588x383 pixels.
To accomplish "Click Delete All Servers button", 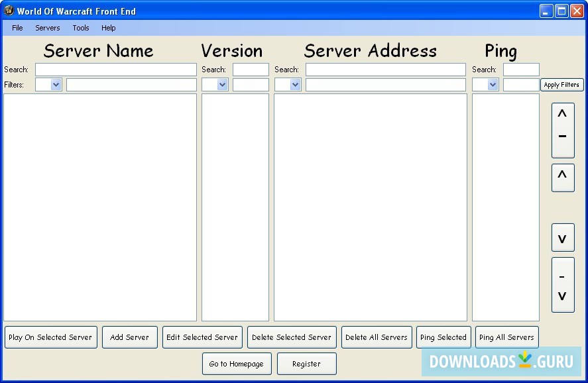I will [377, 337].
